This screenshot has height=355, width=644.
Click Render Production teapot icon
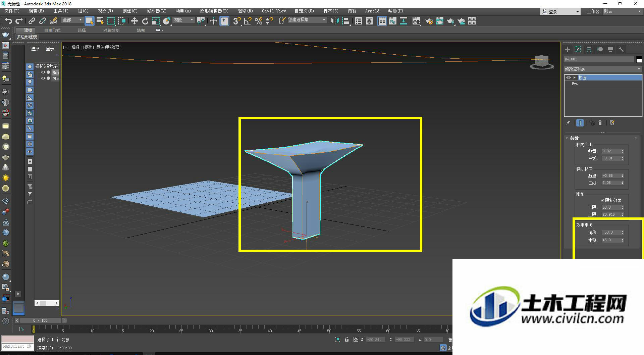pos(450,21)
